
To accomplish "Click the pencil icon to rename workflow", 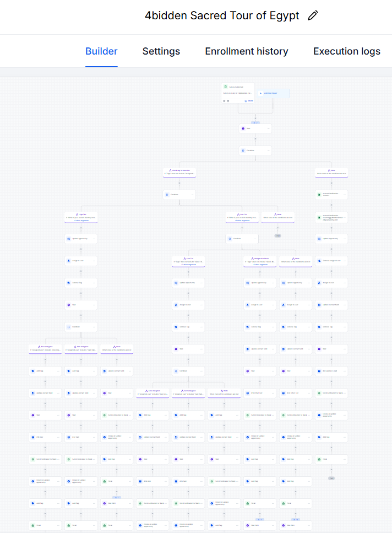I will (x=313, y=15).
